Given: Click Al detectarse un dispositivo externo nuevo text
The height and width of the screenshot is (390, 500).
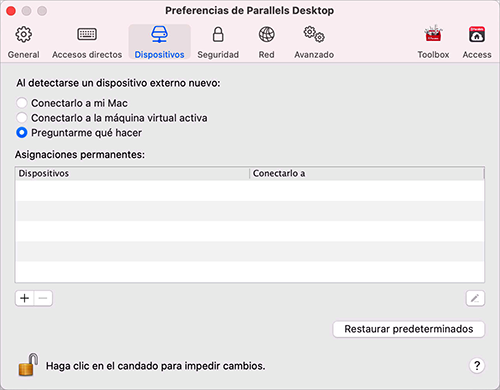Looking at the screenshot, I should pyautogui.click(x=118, y=83).
